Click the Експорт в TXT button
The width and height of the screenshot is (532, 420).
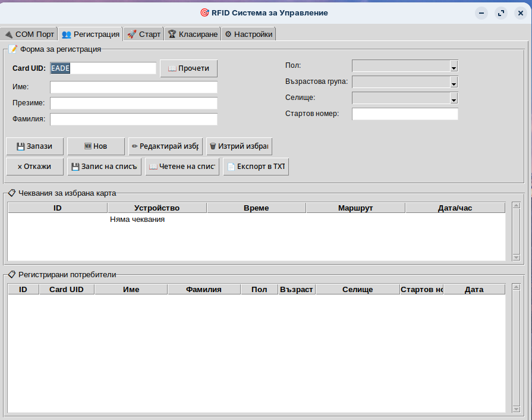[256, 167]
